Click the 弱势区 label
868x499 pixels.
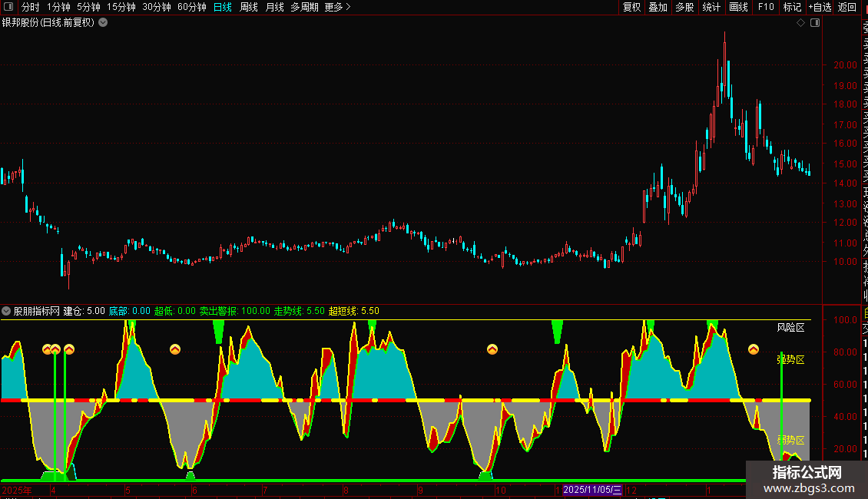(790, 441)
